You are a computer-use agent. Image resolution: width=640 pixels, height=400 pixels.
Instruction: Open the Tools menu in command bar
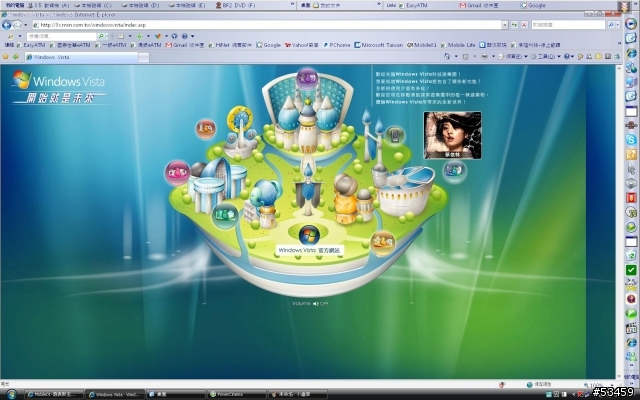[x=546, y=57]
